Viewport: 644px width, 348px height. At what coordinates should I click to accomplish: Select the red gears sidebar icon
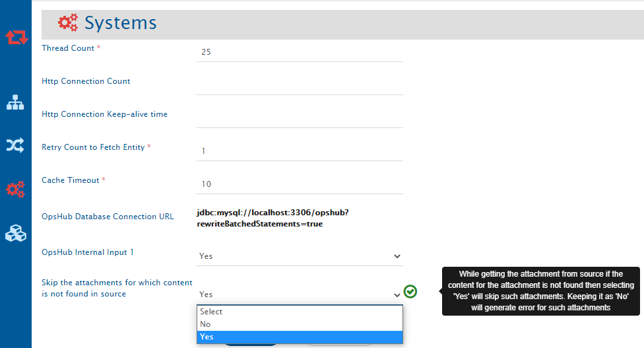[15, 190]
